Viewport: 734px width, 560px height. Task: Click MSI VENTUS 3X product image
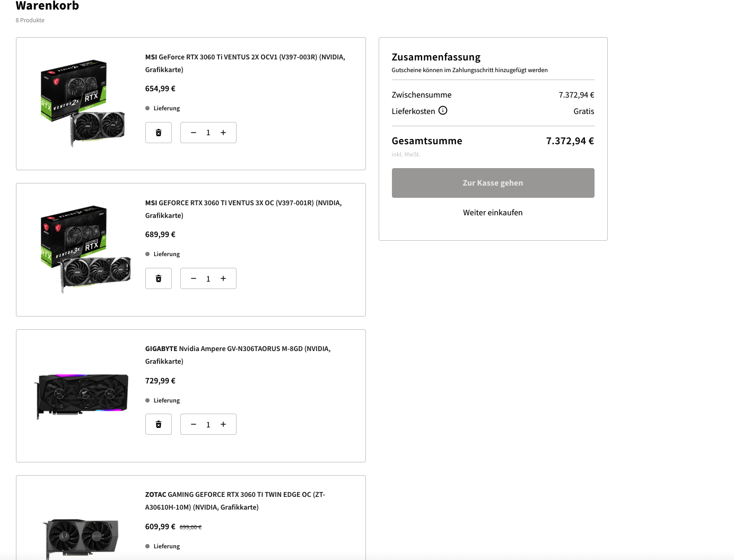point(85,249)
